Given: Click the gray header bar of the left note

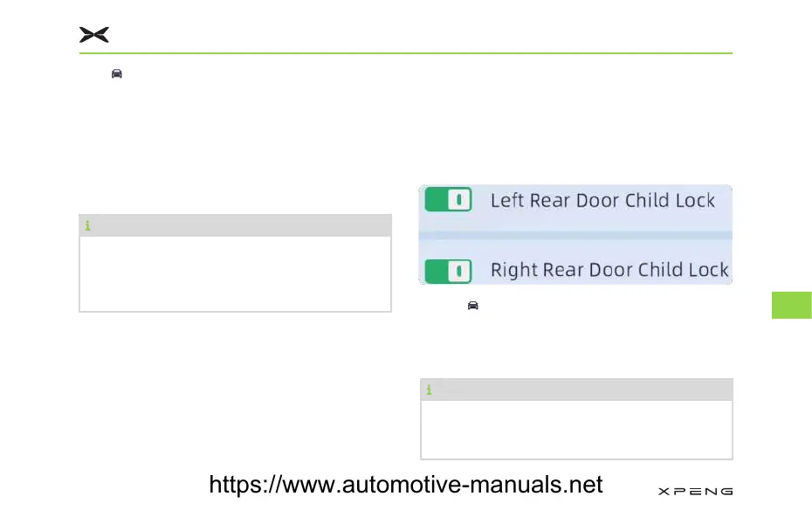Looking at the screenshot, I should pyautogui.click(x=235, y=225).
